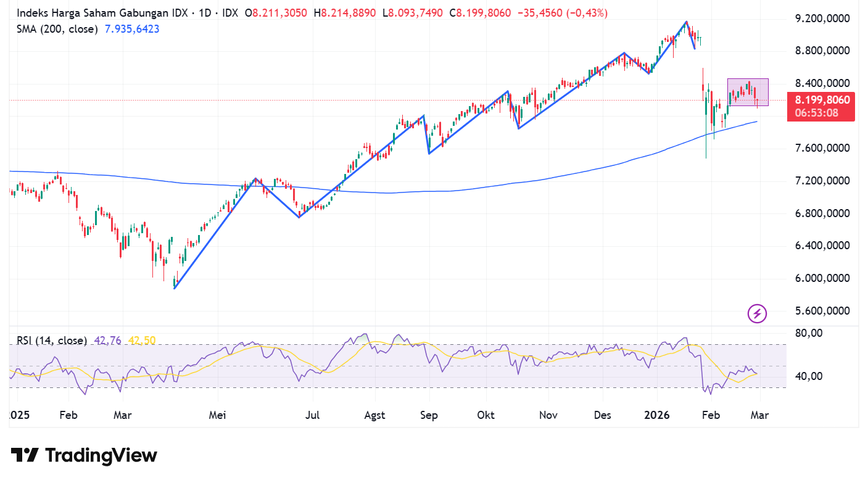The width and height of the screenshot is (868, 483).
Task: Select the RSI (14, close) indicator label
Action: (52, 341)
